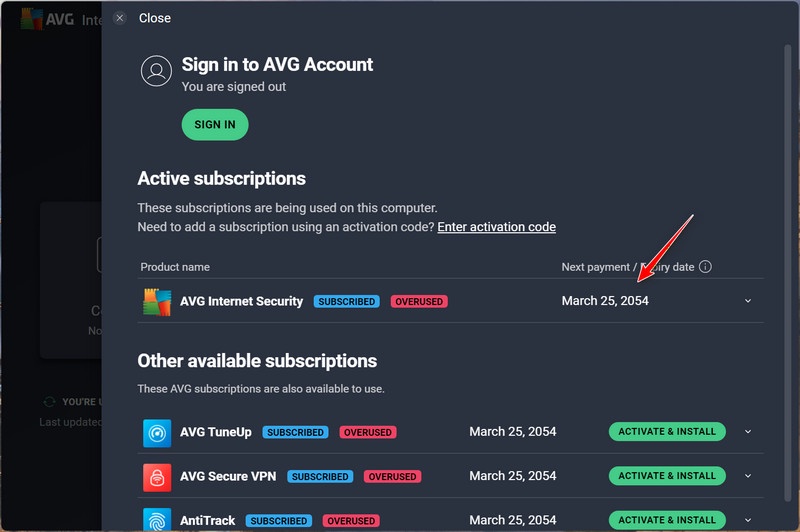Expand the AVG TuneUp row chevron
Image resolution: width=800 pixels, height=532 pixels.
coord(748,432)
